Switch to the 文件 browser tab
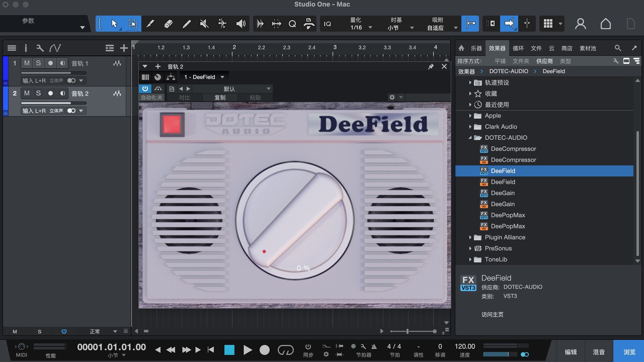 [x=536, y=48]
